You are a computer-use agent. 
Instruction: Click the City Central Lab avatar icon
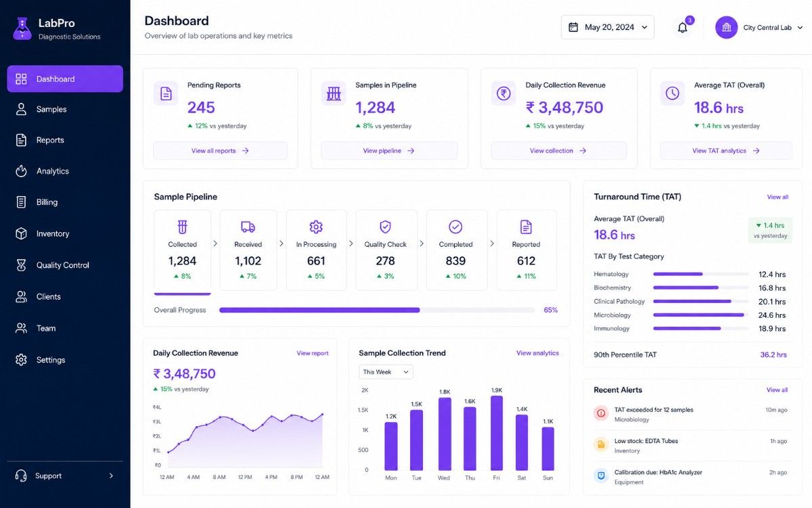(x=726, y=28)
